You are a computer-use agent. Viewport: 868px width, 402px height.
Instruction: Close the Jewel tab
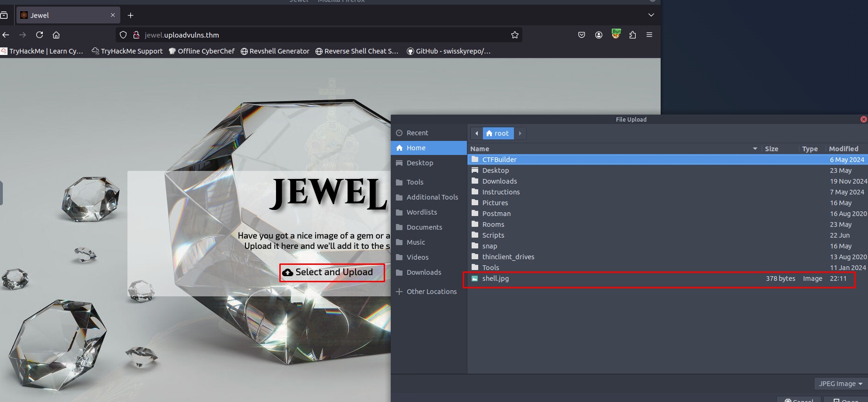113,15
